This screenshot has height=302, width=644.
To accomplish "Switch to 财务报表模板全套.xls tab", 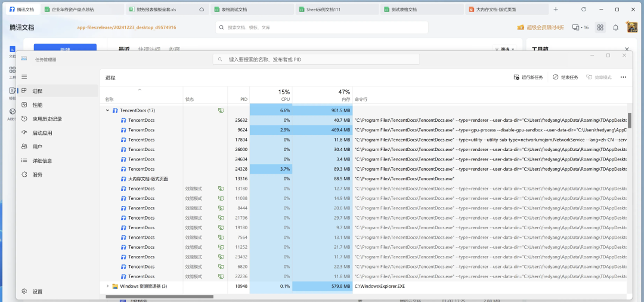I will [x=166, y=9].
